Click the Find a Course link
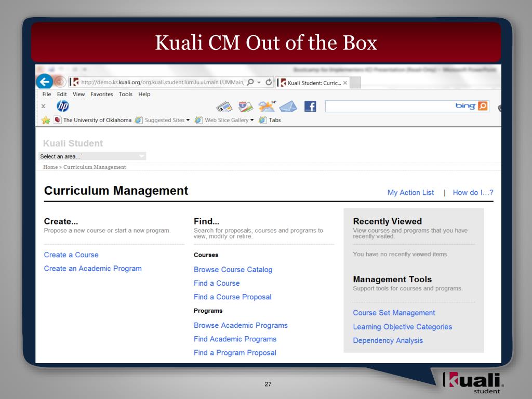Screen dimensions: 532x399 coord(217,283)
